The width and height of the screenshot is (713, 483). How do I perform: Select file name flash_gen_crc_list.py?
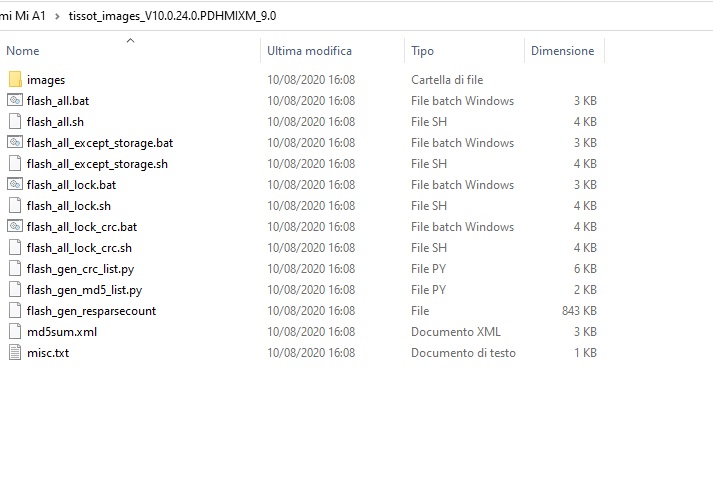pyautogui.click(x=80, y=269)
